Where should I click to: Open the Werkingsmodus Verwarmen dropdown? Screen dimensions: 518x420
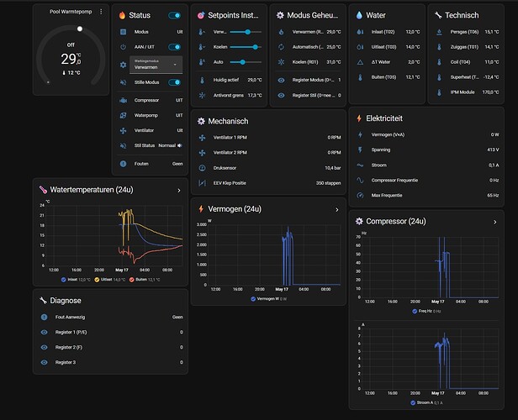pyautogui.click(x=156, y=65)
